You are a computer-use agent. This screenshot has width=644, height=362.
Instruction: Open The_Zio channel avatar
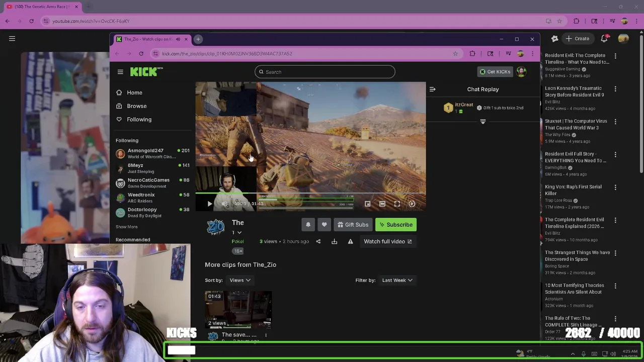tap(215, 227)
